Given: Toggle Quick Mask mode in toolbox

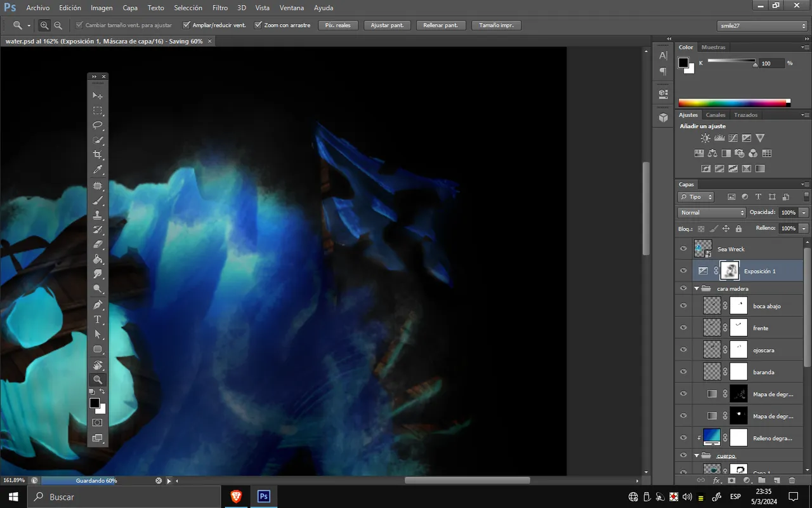Looking at the screenshot, I should 98,422.
